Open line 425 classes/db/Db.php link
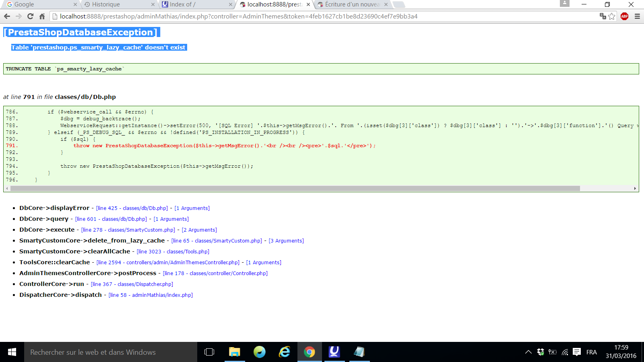Image resolution: width=644 pixels, height=362 pixels. pos(132,208)
